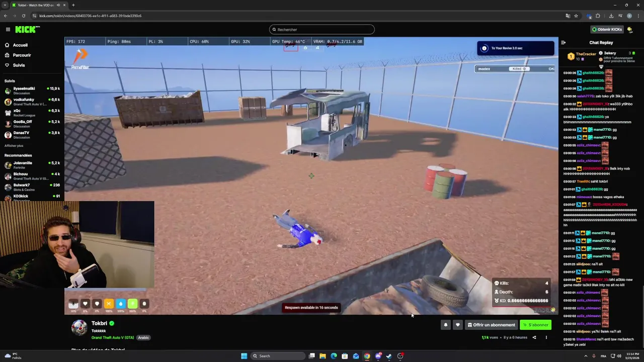Open Tokbri channel name link
The width and height of the screenshot is (644, 362).
(99, 323)
